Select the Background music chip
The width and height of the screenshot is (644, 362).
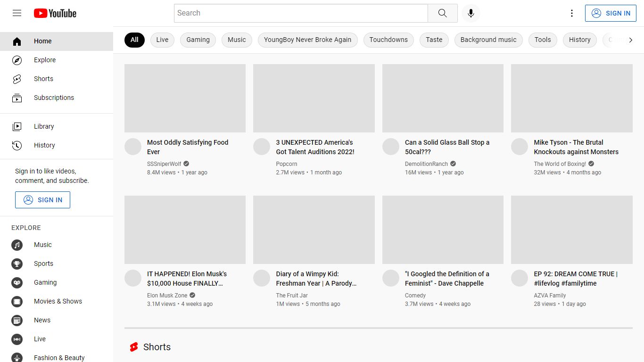(488, 40)
